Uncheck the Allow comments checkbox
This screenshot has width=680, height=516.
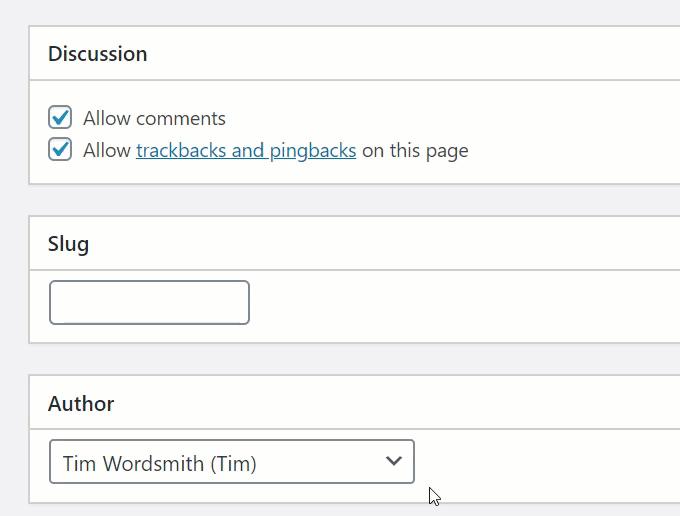[60, 117]
